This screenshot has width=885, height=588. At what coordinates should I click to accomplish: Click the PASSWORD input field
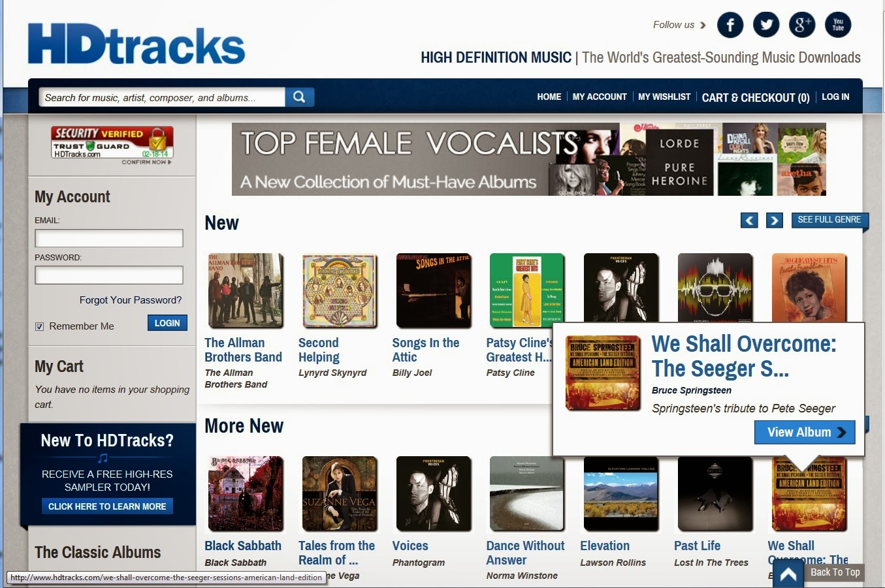tap(109, 275)
